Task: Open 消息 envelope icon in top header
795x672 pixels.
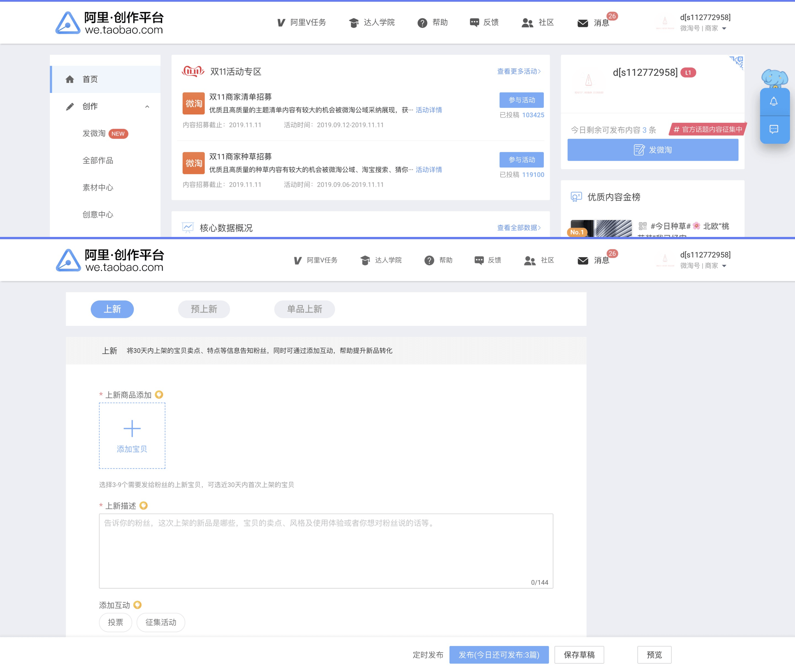Action: tap(583, 23)
